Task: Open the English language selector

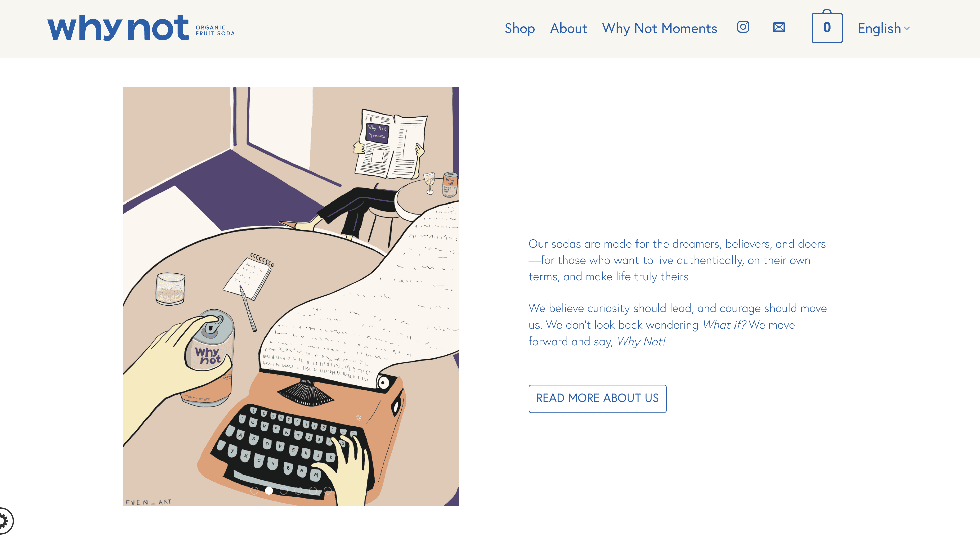Action: point(884,28)
